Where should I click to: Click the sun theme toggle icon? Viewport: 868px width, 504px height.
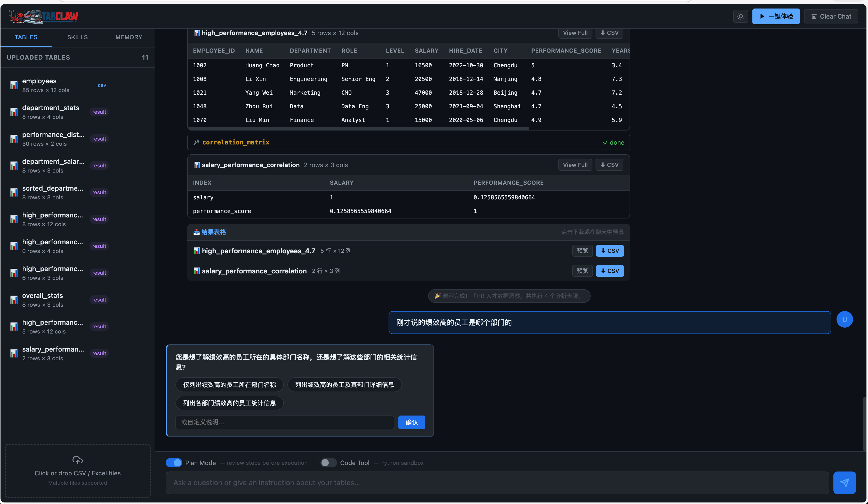click(741, 16)
